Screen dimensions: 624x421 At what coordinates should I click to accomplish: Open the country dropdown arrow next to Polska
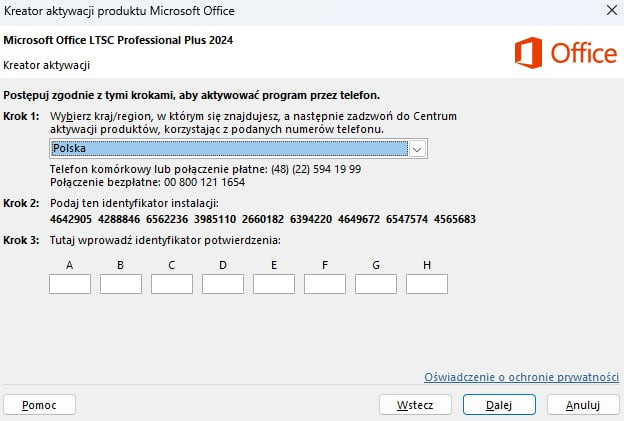click(417, 149)
